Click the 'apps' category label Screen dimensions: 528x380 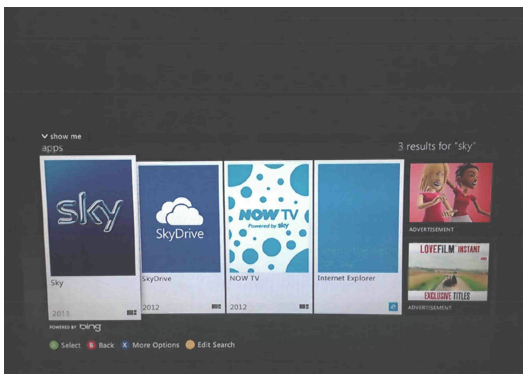(x=52, y=148)
